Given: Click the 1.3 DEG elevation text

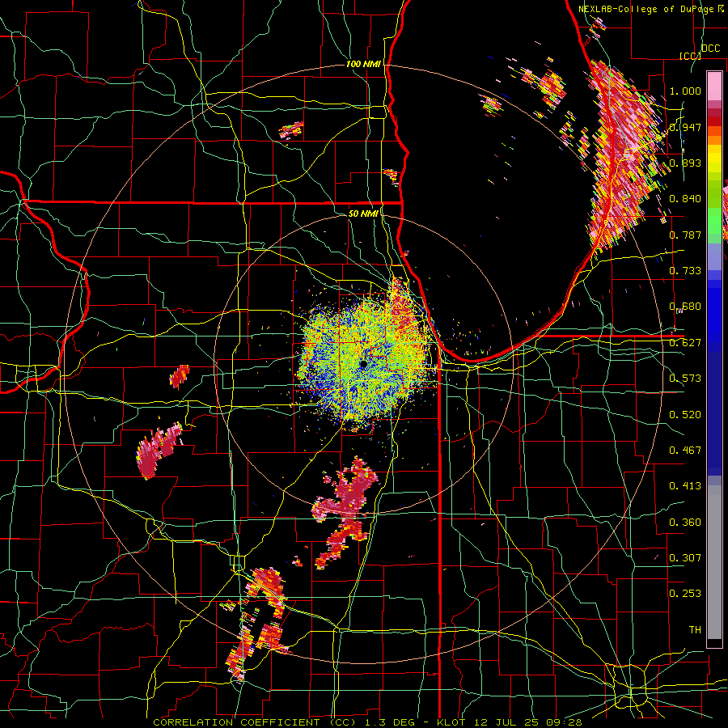Looking at the screenshot, I should click(390, 722).
